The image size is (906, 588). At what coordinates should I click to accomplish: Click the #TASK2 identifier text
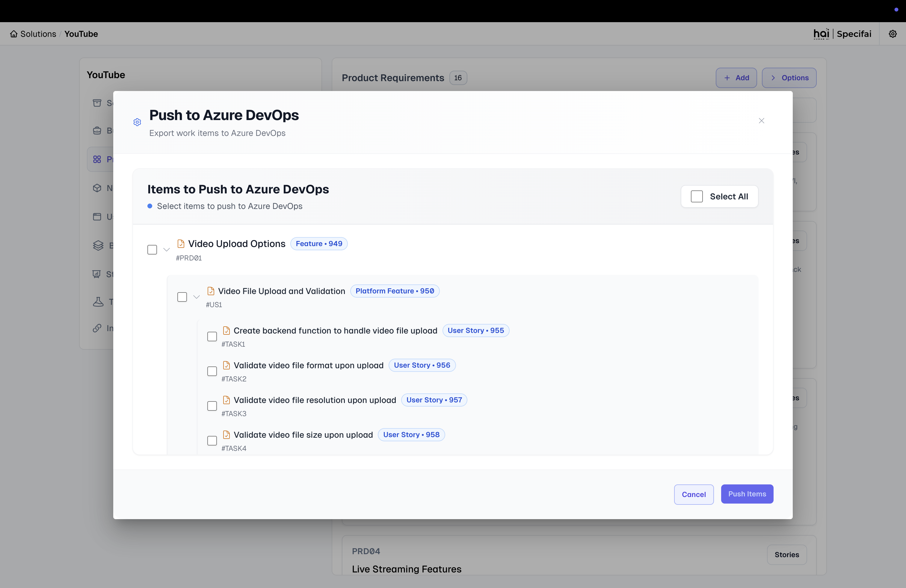(234, 379)
